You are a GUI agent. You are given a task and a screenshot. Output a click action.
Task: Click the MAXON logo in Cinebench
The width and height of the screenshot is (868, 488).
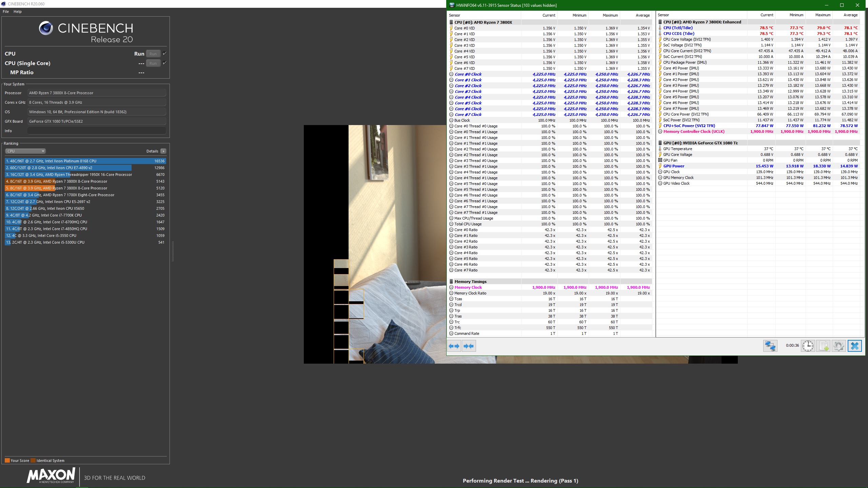point(51,475)
